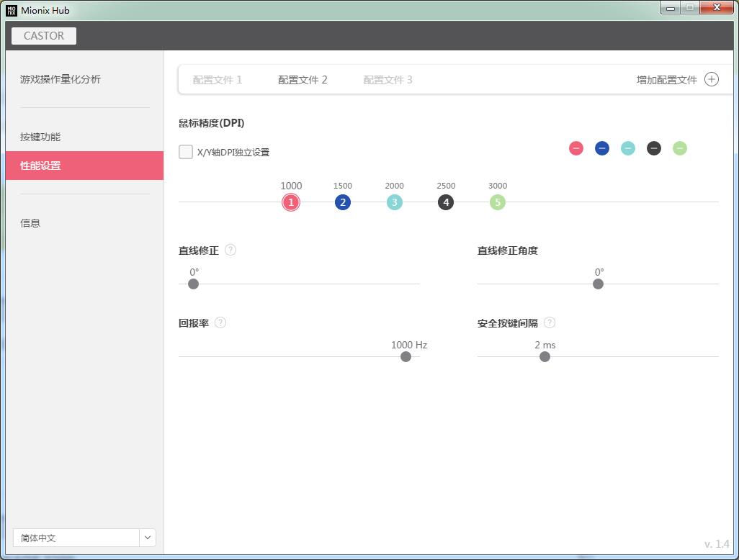Select DPI level 2 marker at 1500

coord(343,202)
